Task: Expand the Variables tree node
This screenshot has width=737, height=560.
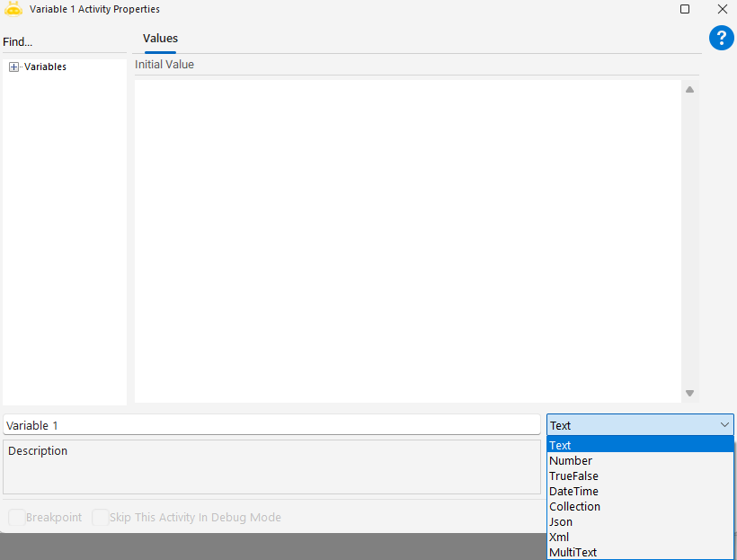Action: pyautogui.click(x=13, y=67)
